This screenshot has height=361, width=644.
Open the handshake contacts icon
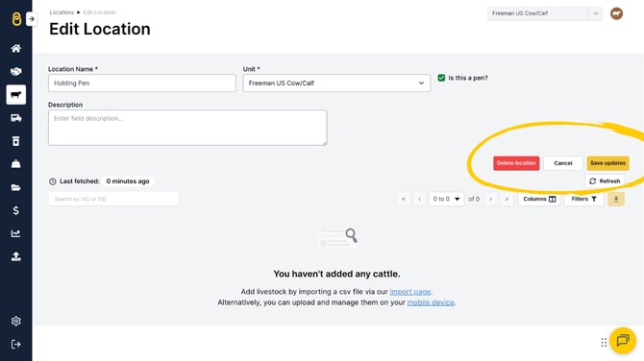[x=16, y=71]
